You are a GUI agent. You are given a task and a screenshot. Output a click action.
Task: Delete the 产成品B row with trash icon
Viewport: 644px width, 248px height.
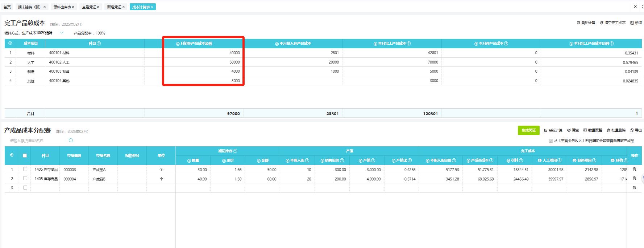[634, 178]
